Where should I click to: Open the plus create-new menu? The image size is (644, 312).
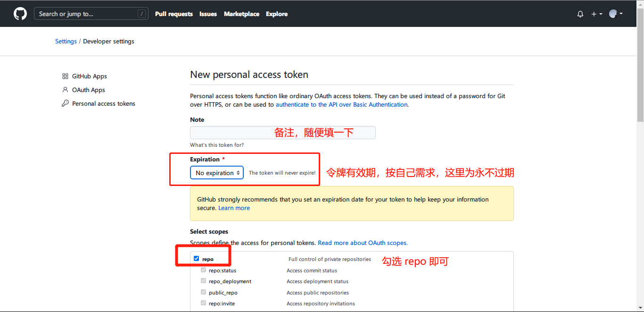coord(596,14)
